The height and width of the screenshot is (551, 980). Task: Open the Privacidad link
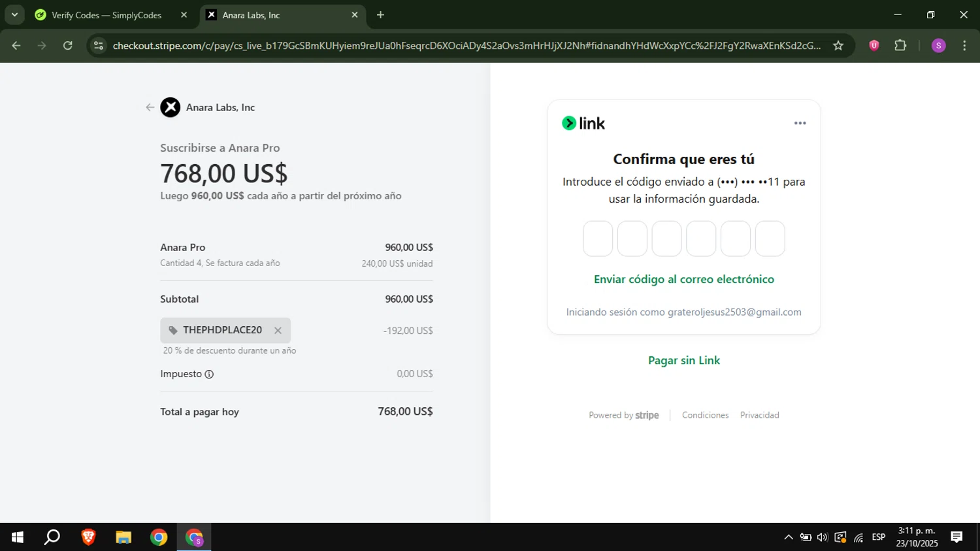click(759, 415)
